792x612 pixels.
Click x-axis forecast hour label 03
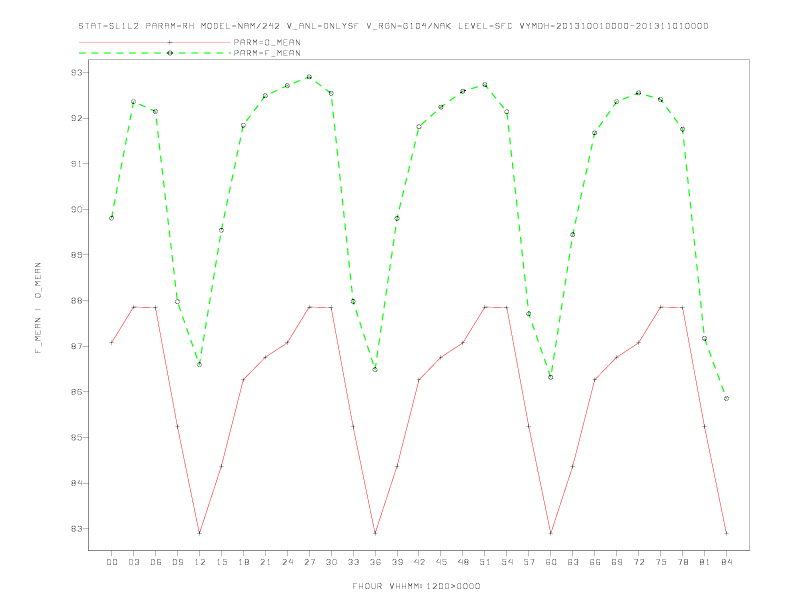pyautogui.click(x=134, y=562)
